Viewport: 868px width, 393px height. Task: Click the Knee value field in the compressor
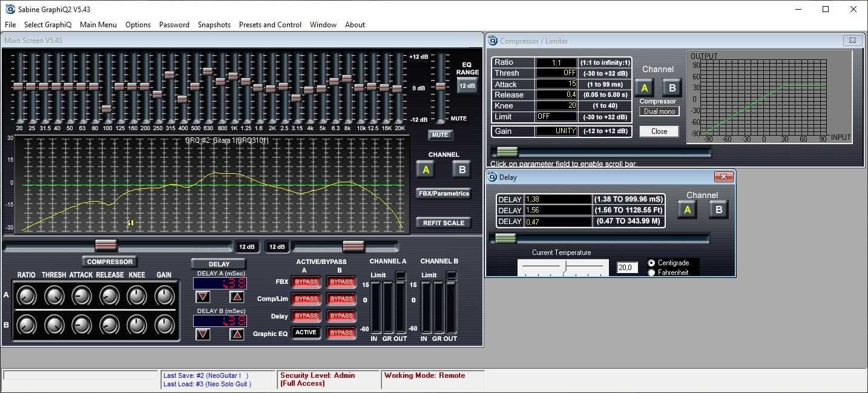(x=556, y=105)
